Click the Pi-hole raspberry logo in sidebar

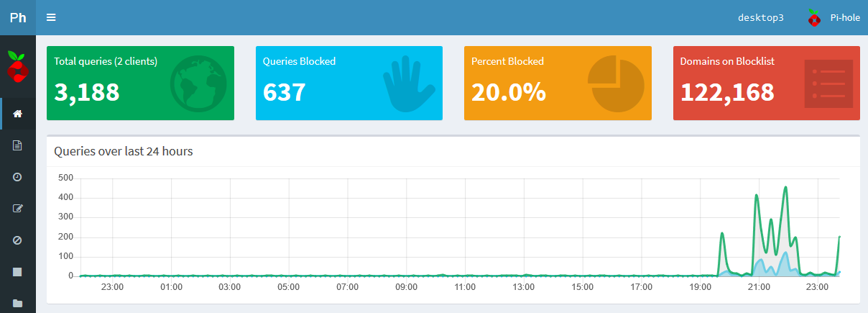[x=18, y=66]
